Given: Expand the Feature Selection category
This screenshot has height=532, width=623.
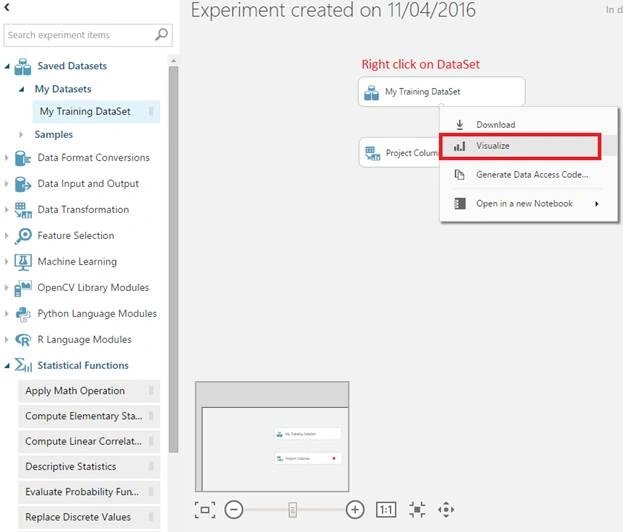Looking at the screenshot, I should [6, 236].
